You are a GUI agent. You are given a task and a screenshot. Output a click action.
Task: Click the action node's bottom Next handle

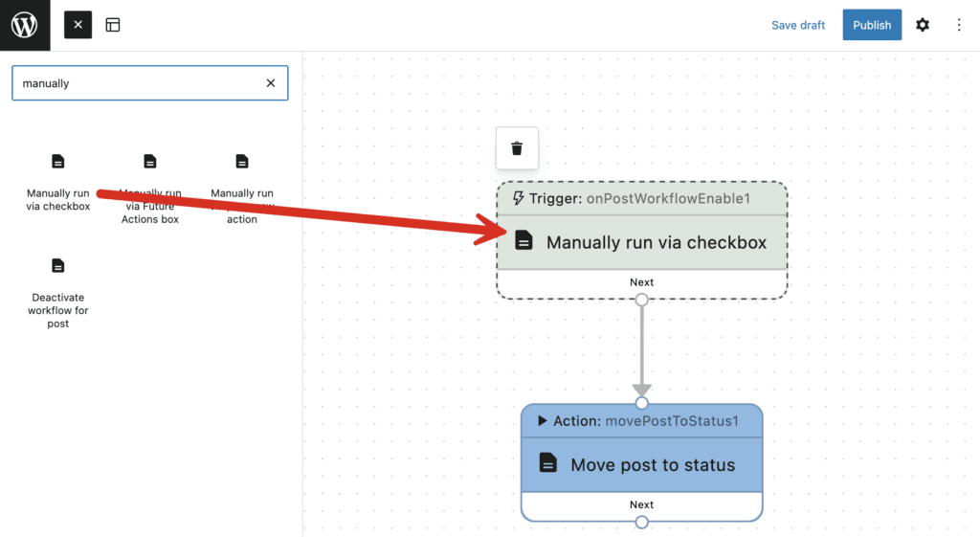pyautogui.click(x=641, y=522)
